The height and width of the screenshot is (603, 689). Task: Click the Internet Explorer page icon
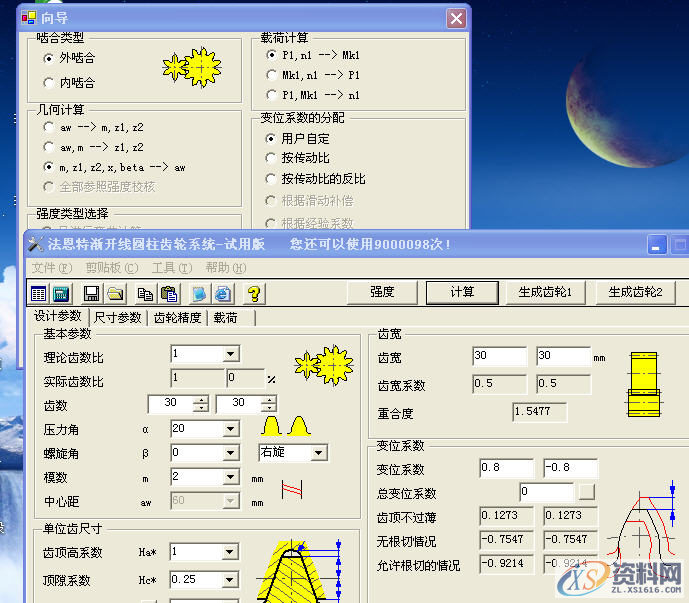coord(223,294)
